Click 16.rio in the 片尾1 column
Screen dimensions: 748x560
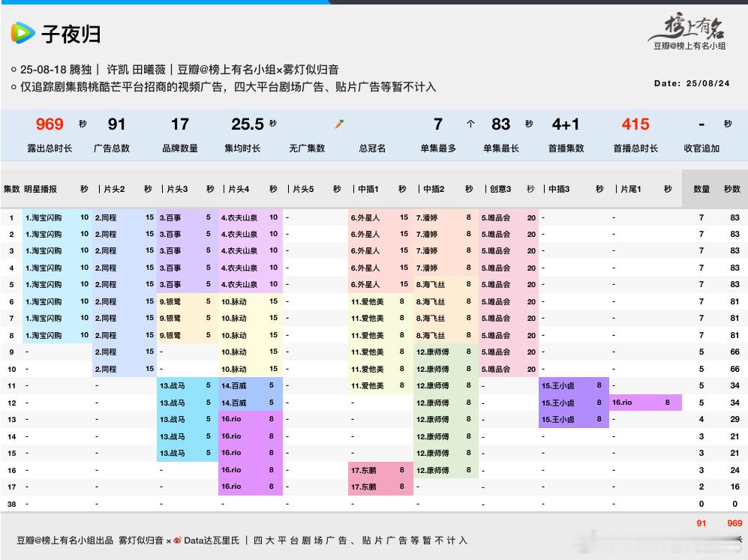pos(622,403)
